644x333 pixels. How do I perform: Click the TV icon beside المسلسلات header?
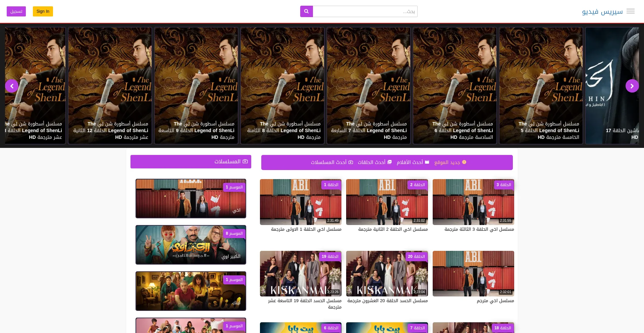point(245,162)
